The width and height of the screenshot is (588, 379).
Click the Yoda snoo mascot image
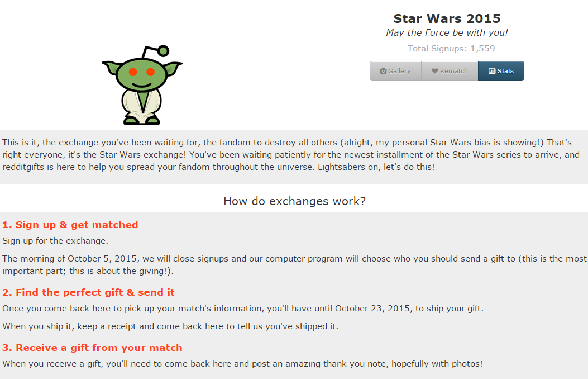[142, 85]
